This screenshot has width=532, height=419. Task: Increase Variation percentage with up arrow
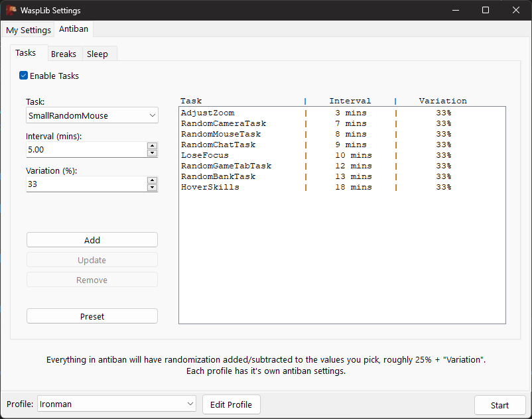point(152,180)
